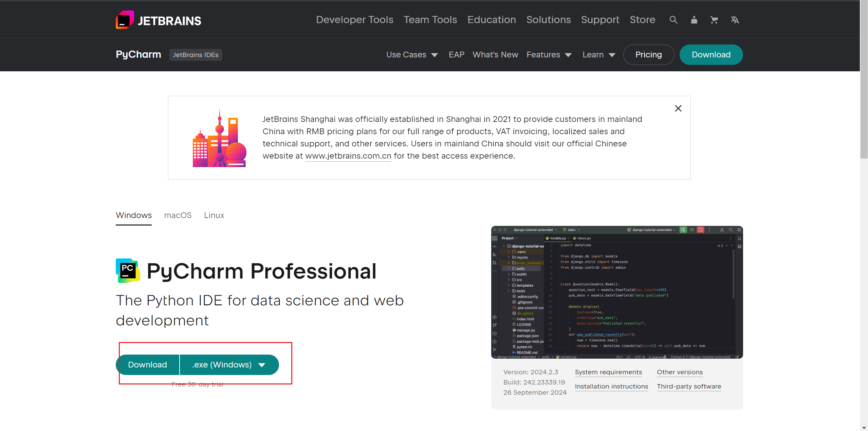Open Education menu
This screenshot has height=431, width=868.
coord(492,20)
